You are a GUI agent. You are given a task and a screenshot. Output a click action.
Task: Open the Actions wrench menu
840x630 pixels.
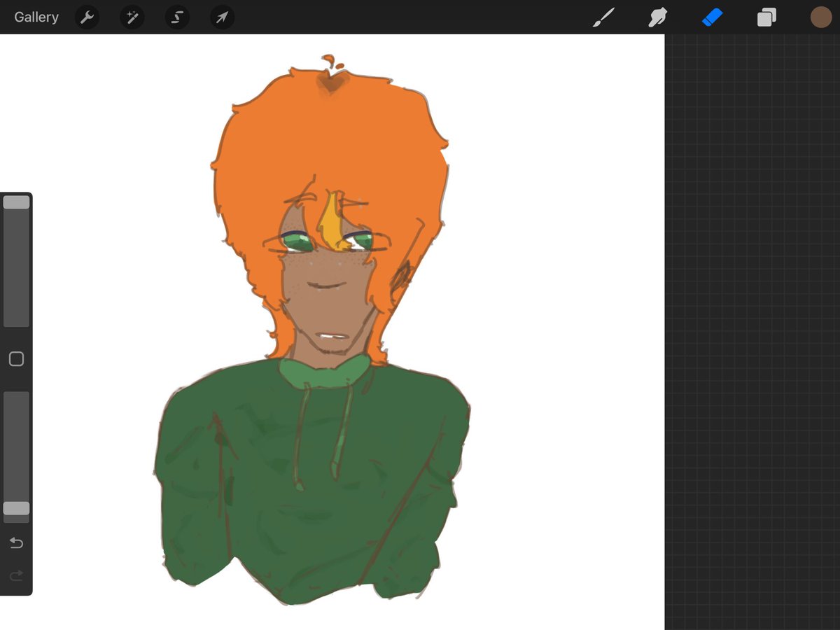(x=87, y=17)
